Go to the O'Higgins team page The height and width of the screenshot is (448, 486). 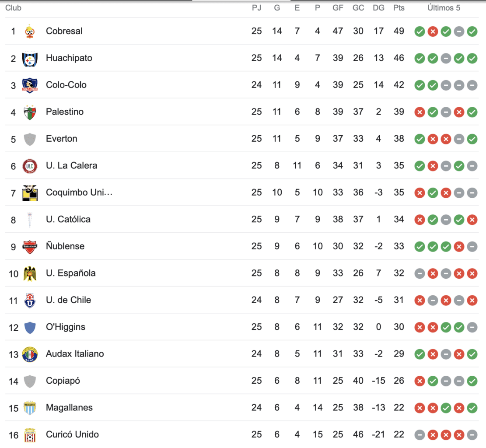click(x=66, y=327)
